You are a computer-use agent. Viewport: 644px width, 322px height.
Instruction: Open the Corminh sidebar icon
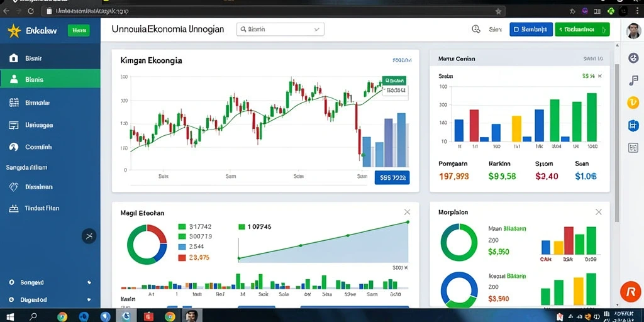pyautogui.click(x=14, y=147)
